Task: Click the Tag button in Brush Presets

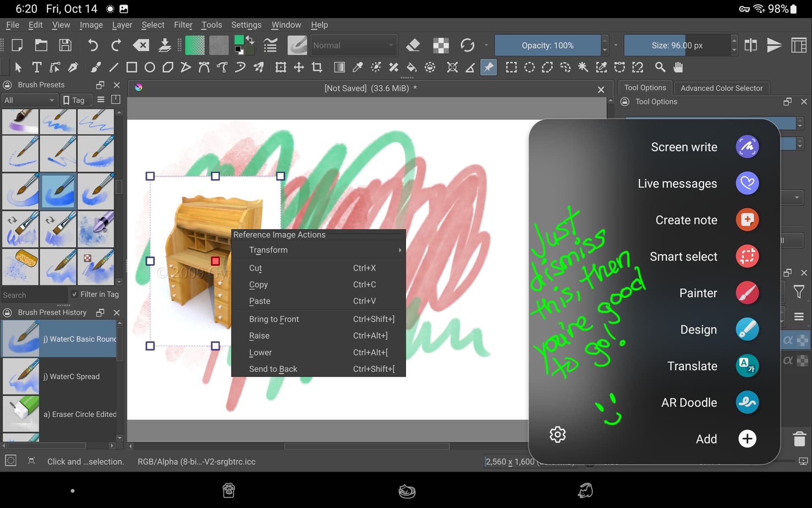Action: [74, 100]
